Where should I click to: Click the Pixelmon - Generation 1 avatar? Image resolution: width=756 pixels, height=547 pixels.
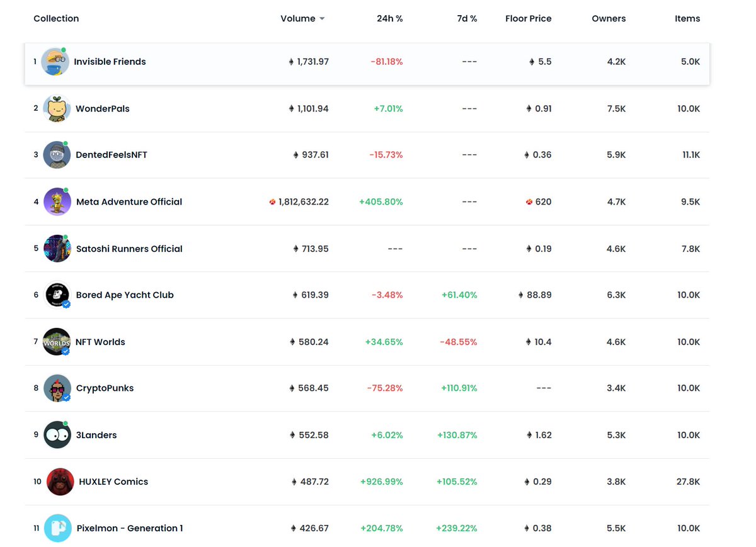point(58,528)
